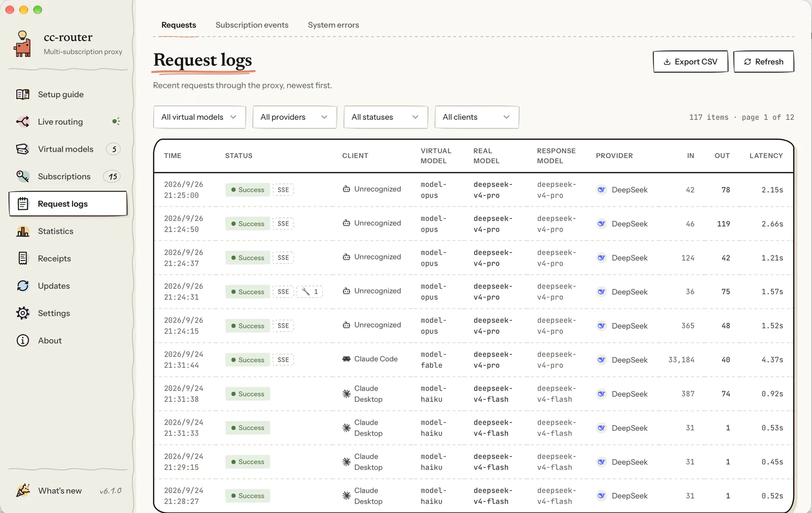Open the All providers dropdown
The width and height of the screenshot is (812, 513).
pos(295,117)
